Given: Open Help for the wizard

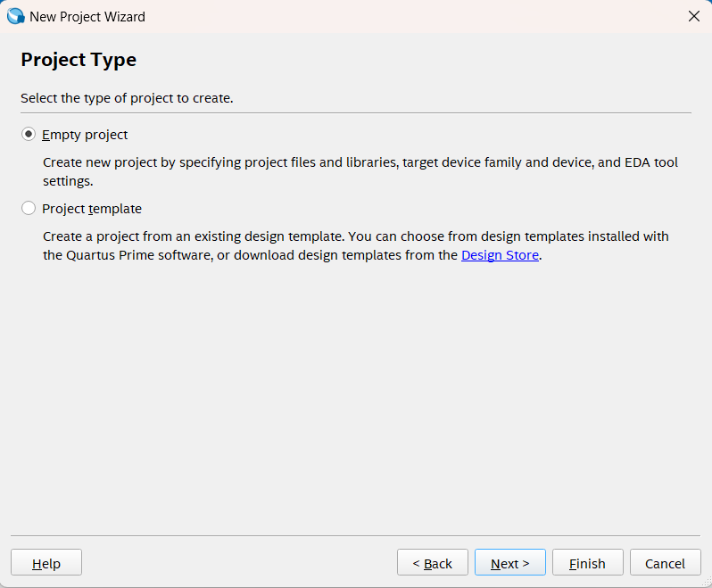Looking at the screenshot, I should pos(46,563).
